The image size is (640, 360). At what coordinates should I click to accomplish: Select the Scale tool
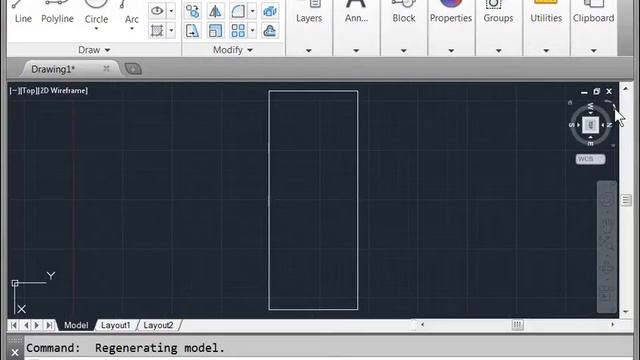(215, 31)
